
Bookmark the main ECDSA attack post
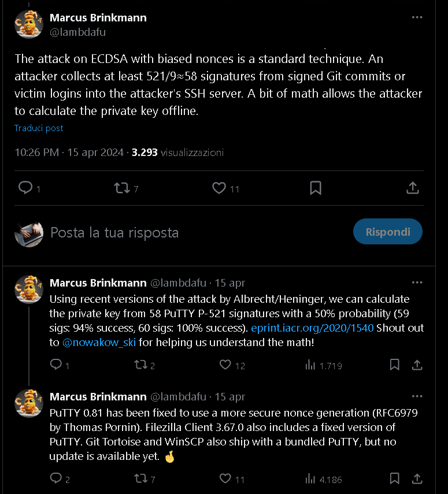(316, 188)
